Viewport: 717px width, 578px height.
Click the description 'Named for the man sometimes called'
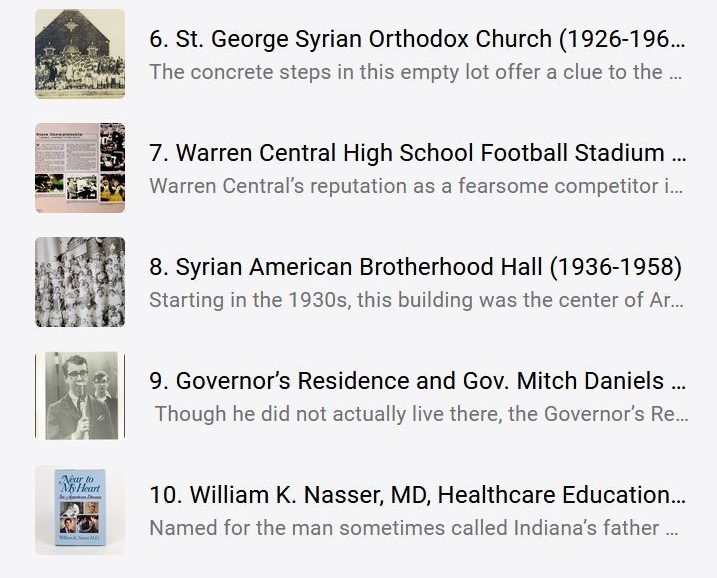click(415, 528)
